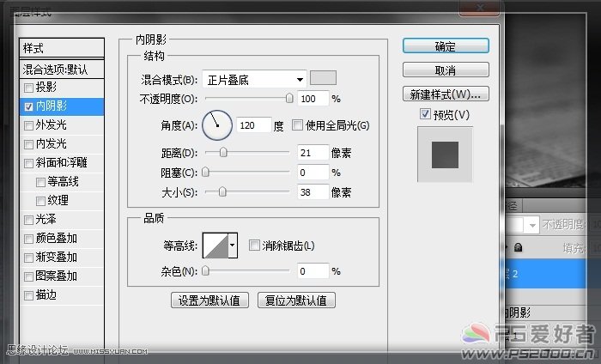The width and height of the screenshot is (601, 364).
Task: Enable the 颜色叠加 color overlay checkbox
Action: pos(28,240)
